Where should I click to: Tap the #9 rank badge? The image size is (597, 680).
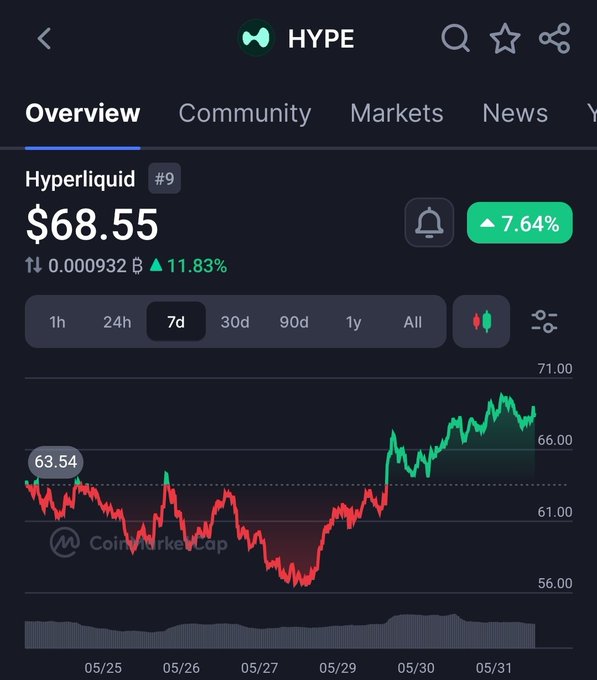[x=164, y=178]
